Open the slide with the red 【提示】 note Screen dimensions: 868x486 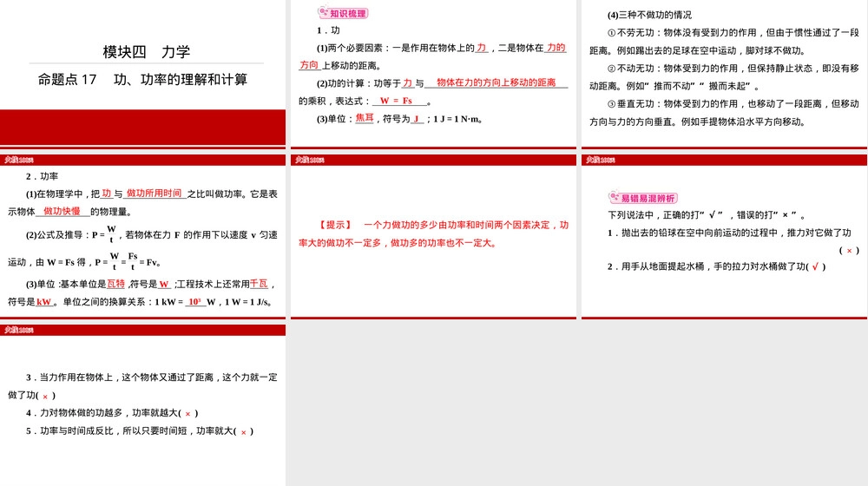point(433,237)
